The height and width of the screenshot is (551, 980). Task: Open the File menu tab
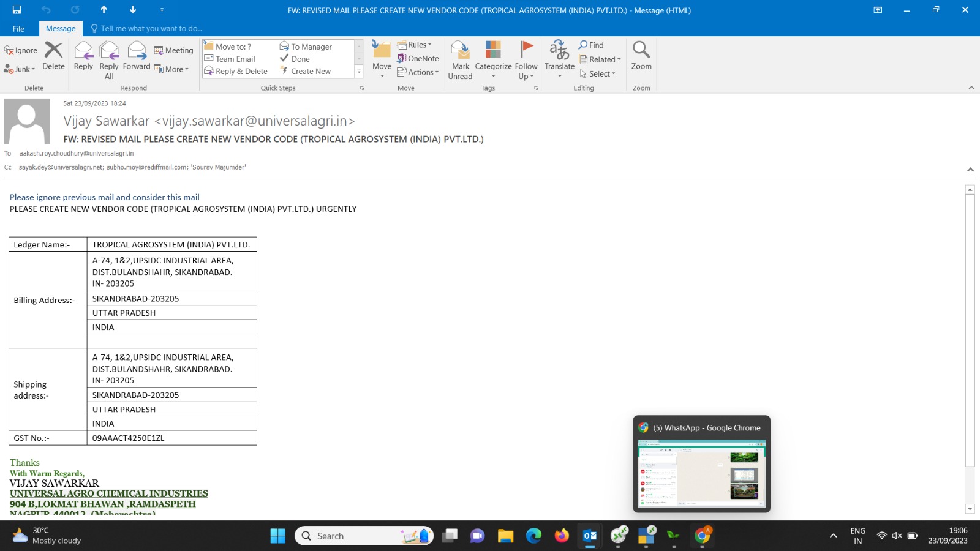[19, 29]
